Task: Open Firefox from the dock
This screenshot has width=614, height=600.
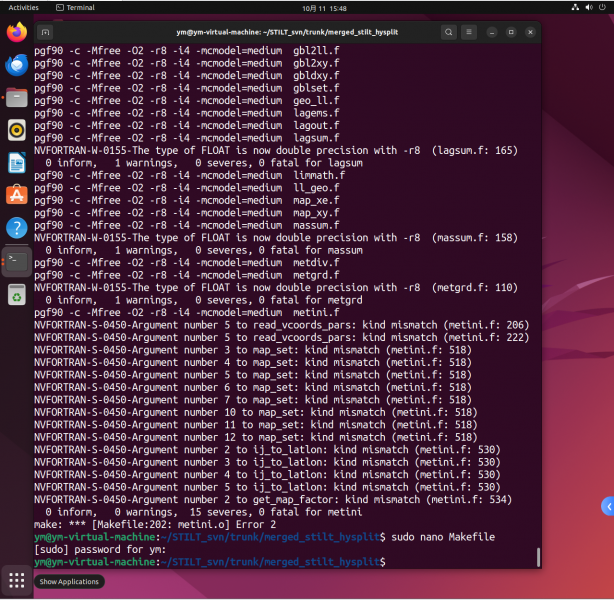Action: click(x=16, y=33)
